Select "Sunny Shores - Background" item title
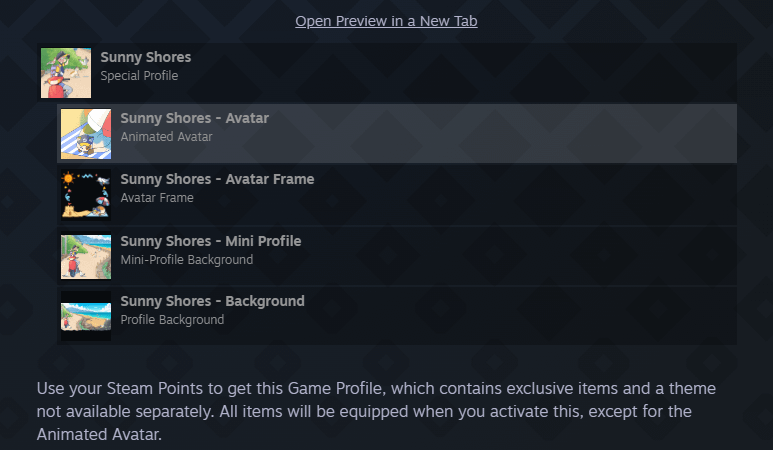The height and width of the screenshot is (450, 773). (x=212, y=301)
